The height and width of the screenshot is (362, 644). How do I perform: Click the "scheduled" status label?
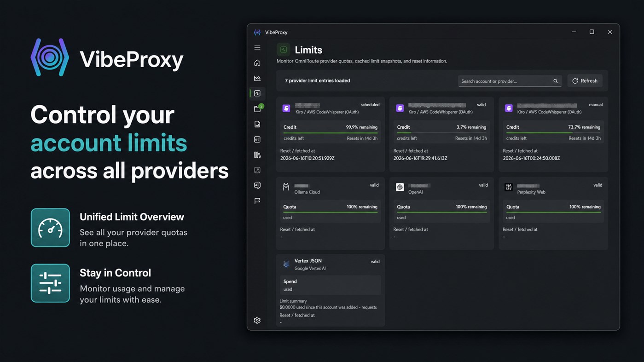(x=370, y=105)
